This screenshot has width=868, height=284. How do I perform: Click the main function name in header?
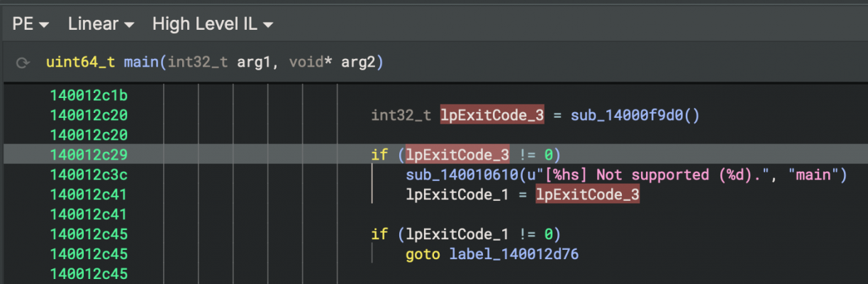[x=141, y=62]
